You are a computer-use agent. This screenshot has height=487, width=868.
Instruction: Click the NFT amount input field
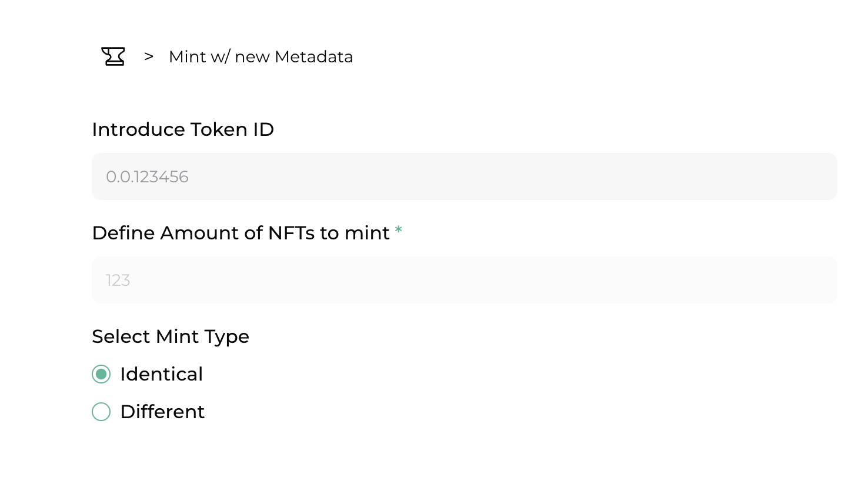[464, 280]
